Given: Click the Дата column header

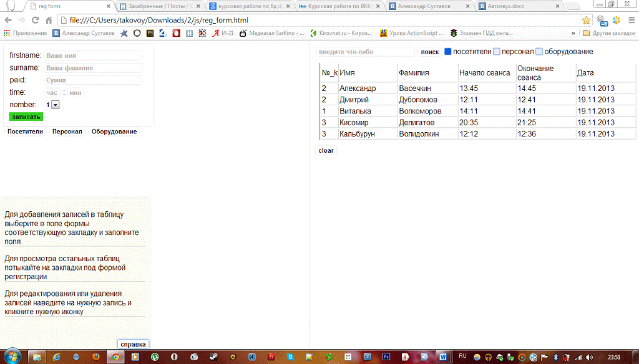Looking at the screenshot, I should tap(606, 72).
